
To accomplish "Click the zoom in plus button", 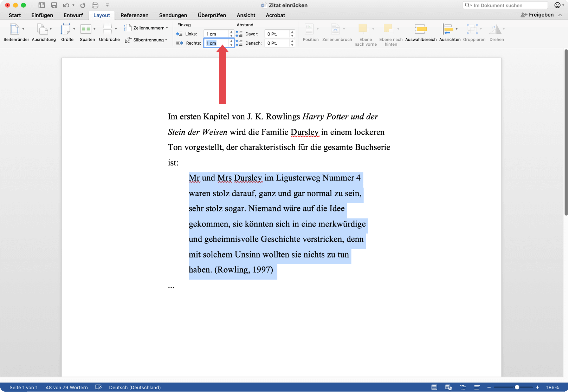I will pos(537,387).
